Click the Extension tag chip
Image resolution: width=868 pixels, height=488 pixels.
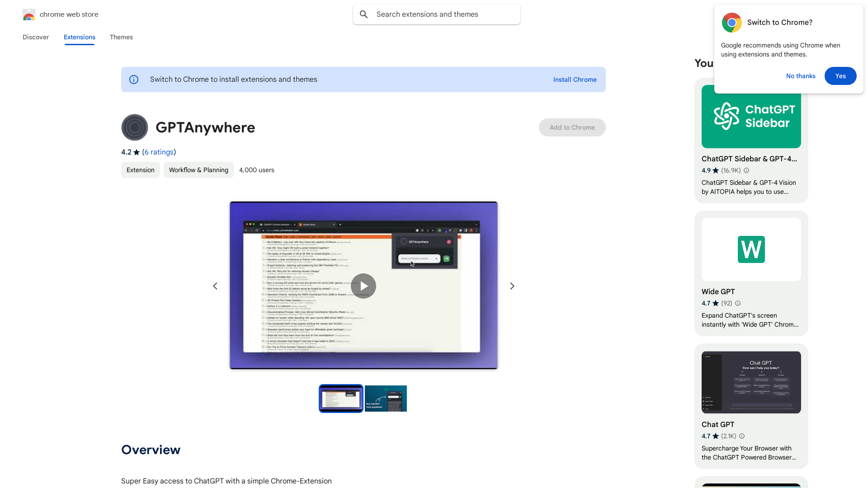click(141, 170)
